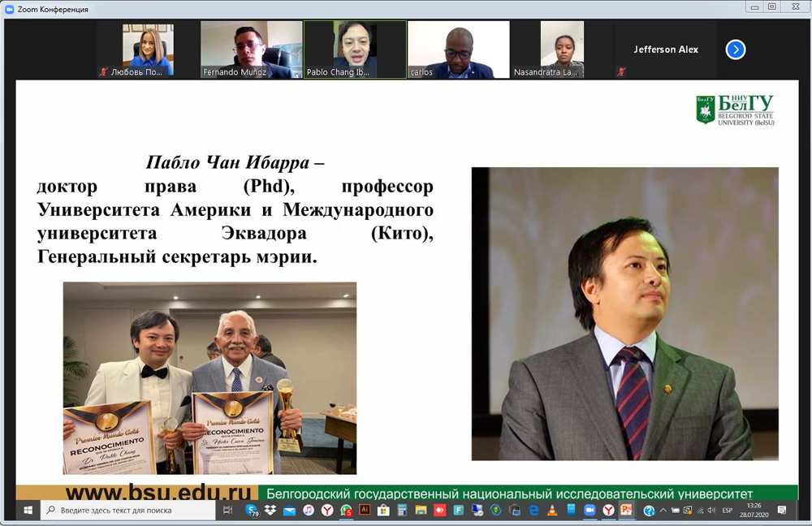Viewport: 812px width, 526px height.
Task: Switch to PowerPoint in the taskbar
Action: pos(626,511)
